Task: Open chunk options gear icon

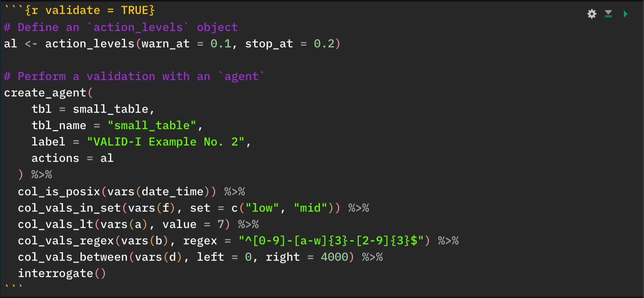Action: pyautogui.click(x=592, y=14)
